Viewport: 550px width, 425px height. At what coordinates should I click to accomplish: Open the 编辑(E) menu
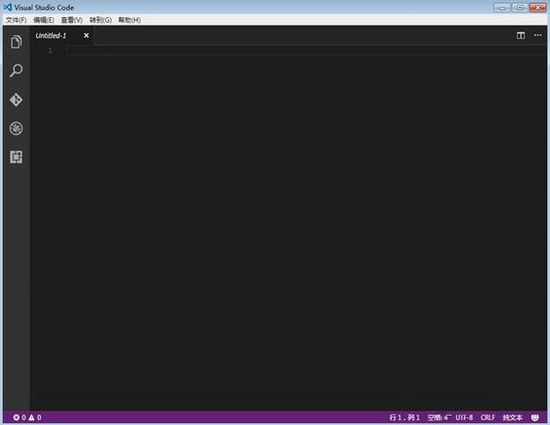43,20
